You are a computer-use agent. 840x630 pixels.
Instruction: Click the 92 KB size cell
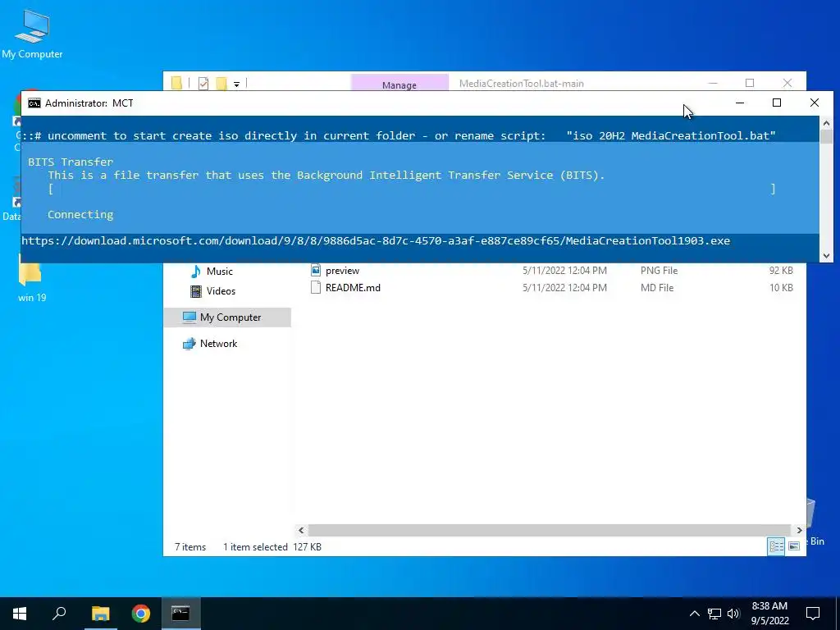[781, 271]
